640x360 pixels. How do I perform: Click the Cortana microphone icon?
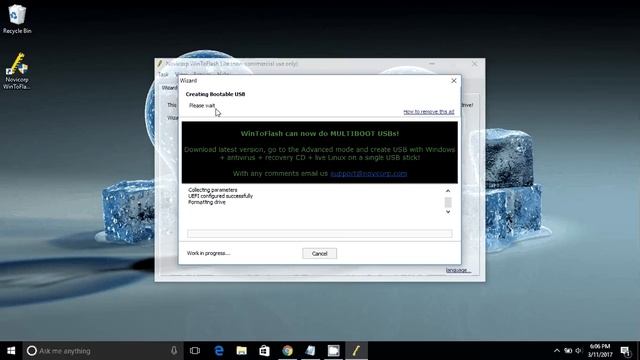click(x=174, y=351)
